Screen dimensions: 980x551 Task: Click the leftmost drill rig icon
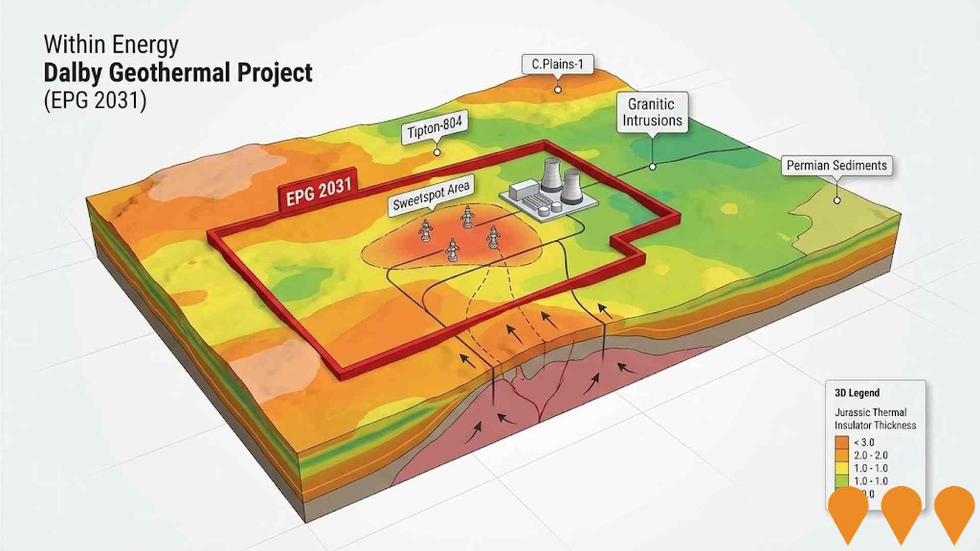[x=425, y=231]
